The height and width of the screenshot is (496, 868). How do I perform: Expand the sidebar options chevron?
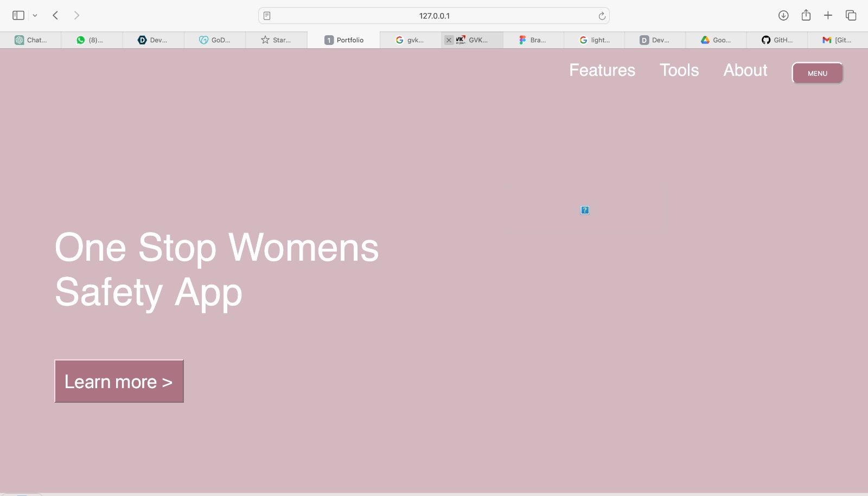point(35,15)
